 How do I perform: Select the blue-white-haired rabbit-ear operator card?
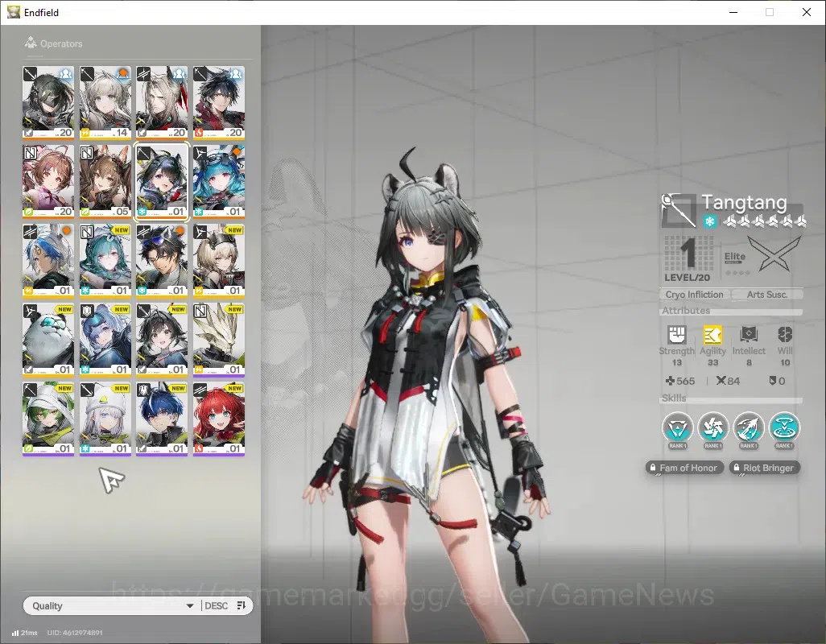[48, 261]
